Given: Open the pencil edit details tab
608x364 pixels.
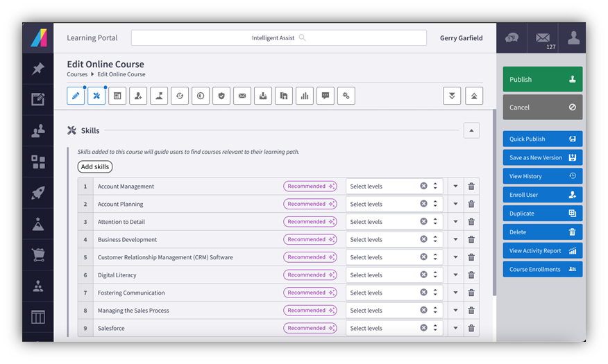Looking at the screenshot, I should [x=76, y=96].
